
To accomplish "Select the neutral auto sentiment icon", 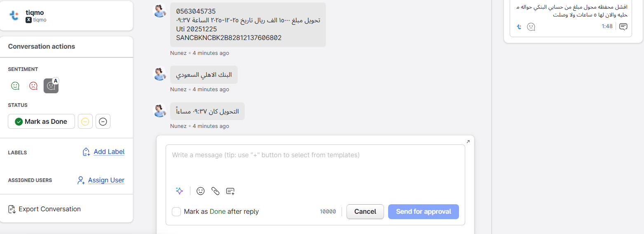I will pos(51,86).
